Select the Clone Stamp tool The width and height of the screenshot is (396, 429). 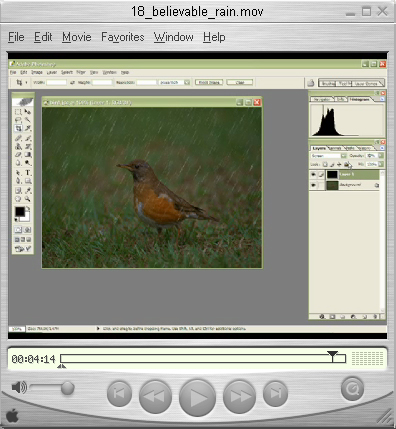18,147
